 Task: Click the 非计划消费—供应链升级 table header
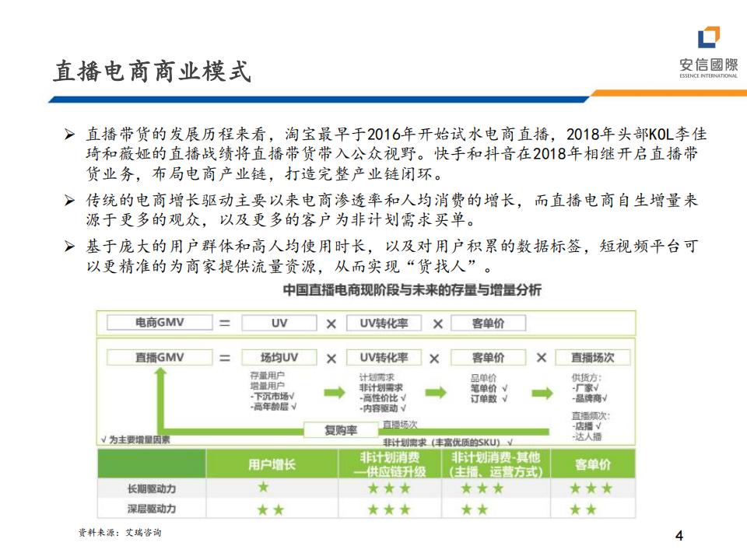(390, 464)
